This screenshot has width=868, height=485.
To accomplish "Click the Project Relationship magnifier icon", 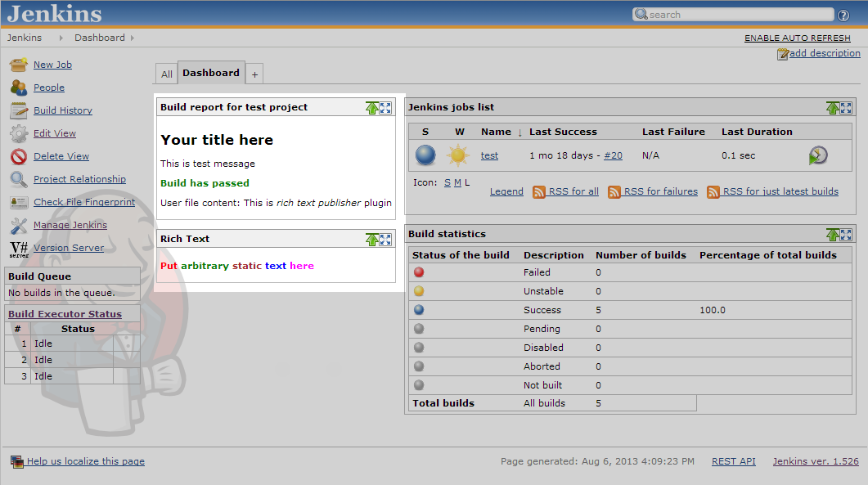I will click(x=18, y=179).
